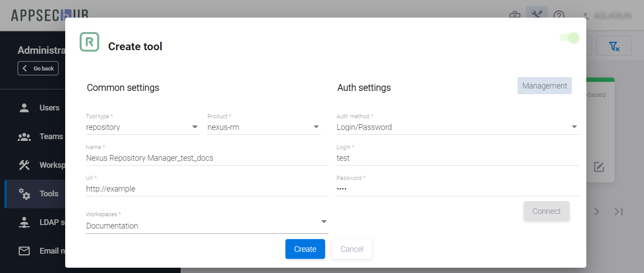644x273 pixels.
Task: Open the help question mark icon
Action: coord(559,16)
